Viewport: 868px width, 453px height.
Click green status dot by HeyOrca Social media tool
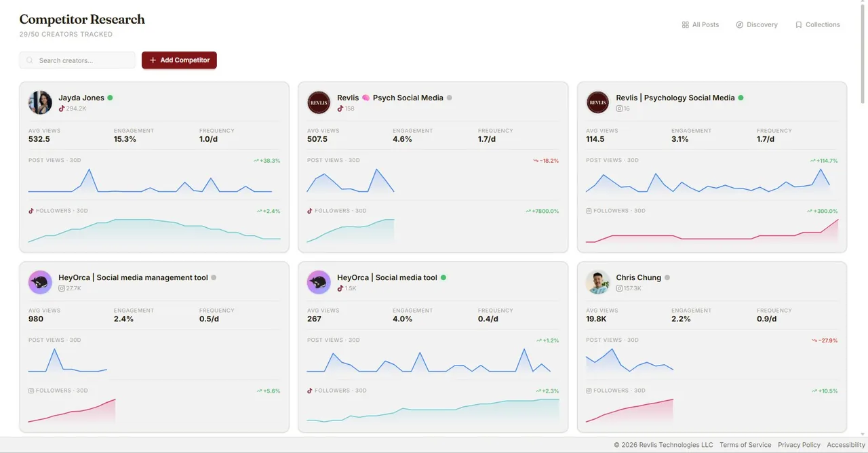pos(443,277)
